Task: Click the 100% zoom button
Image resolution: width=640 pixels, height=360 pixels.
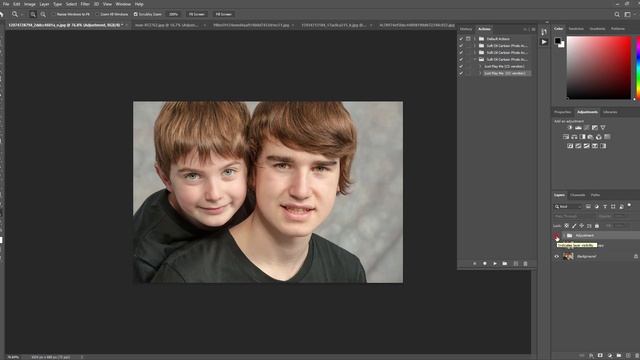Action: click(x=173, y=14)
